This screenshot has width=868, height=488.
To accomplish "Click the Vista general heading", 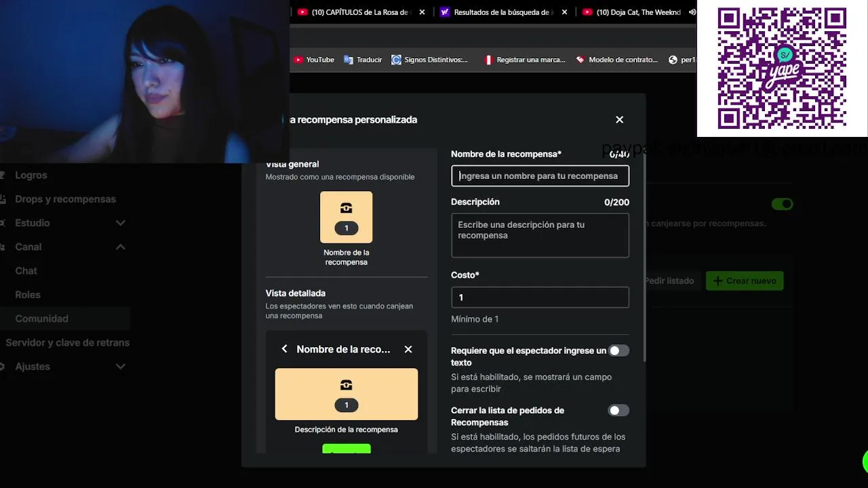I will coord(292,164).
